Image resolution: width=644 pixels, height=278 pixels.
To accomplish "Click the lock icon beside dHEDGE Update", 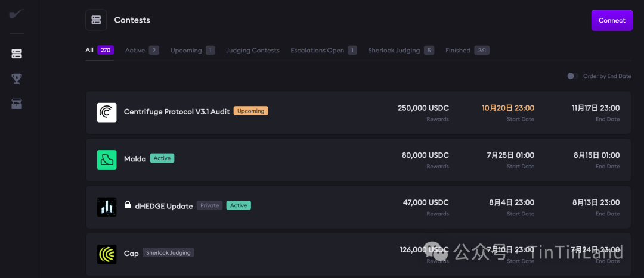I will (128, 205).
